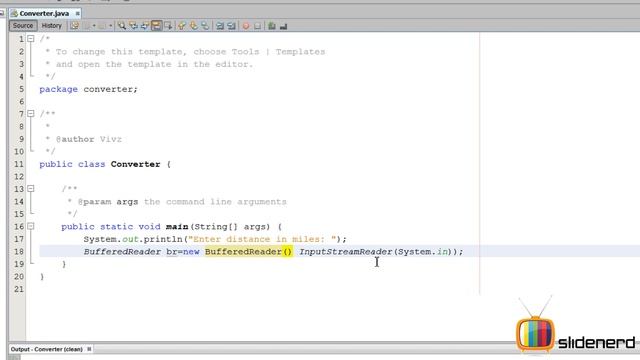Click the Back navigation arrow icon
The image size is (640, 360).
click(x=87, y=26)
